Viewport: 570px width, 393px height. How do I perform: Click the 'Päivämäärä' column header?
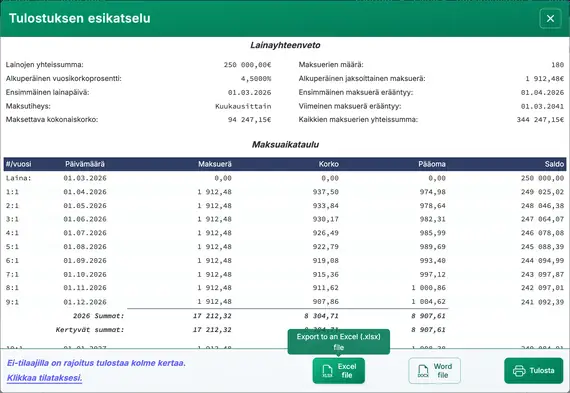(85, 164)
